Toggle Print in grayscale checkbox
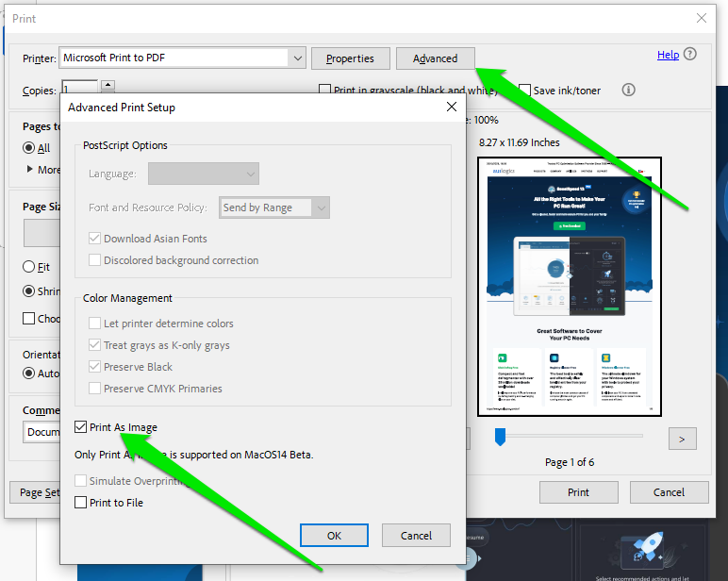 click(x=325, y=90)
